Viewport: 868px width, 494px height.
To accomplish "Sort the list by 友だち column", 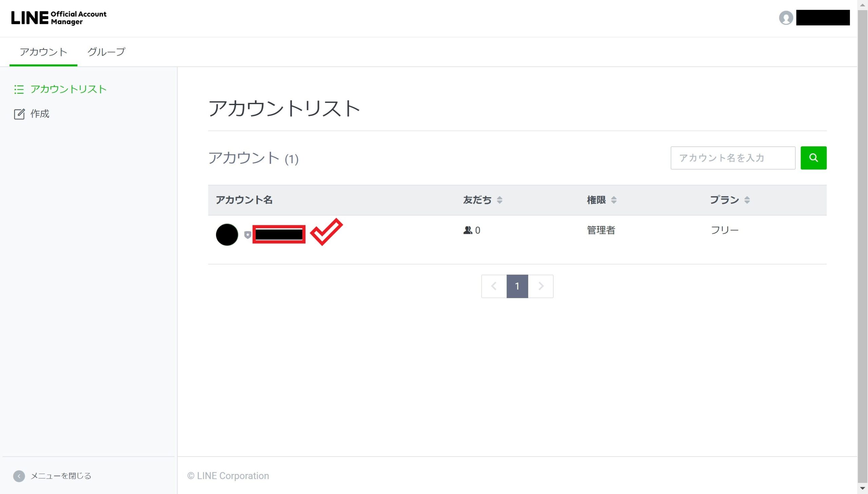I will tap(499, 200).
